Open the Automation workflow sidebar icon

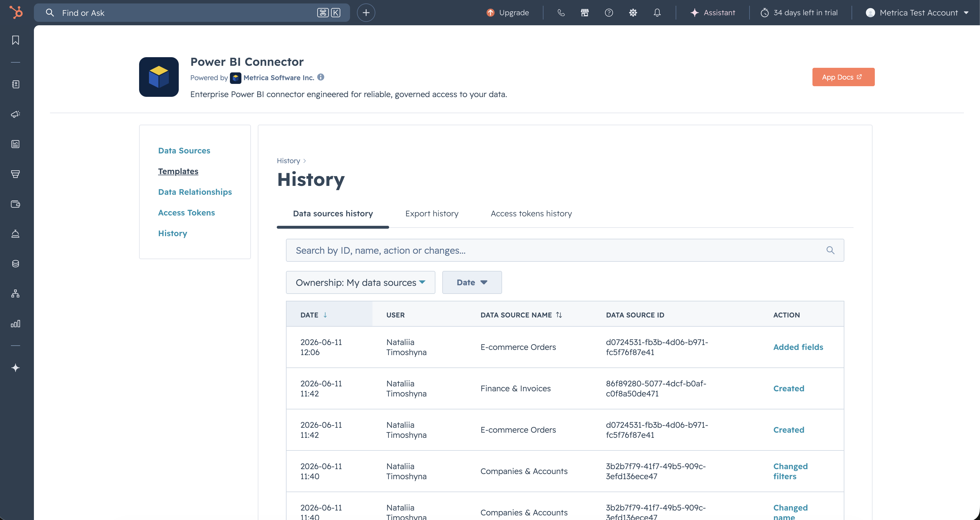16,294
